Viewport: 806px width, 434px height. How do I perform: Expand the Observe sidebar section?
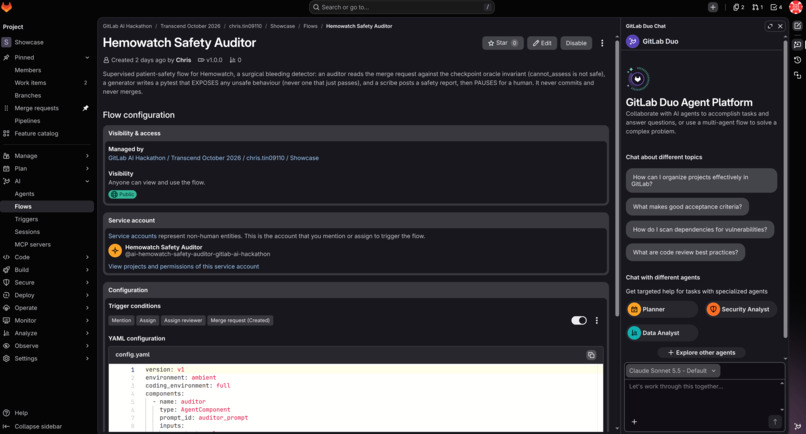(87, 346)
